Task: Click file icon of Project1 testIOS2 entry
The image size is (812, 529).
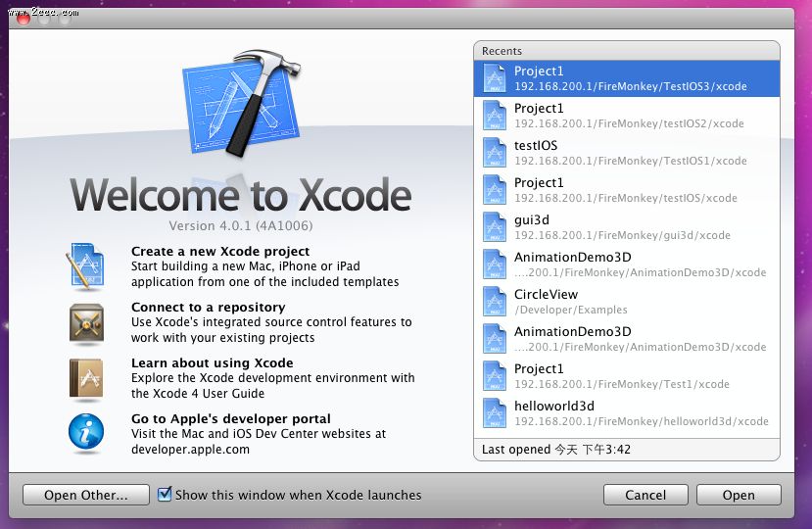Action: 495,116
